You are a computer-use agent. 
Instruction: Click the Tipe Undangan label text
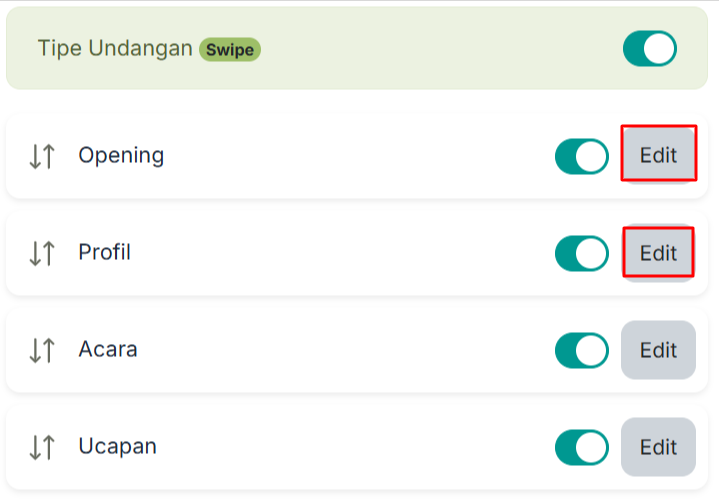115,48
